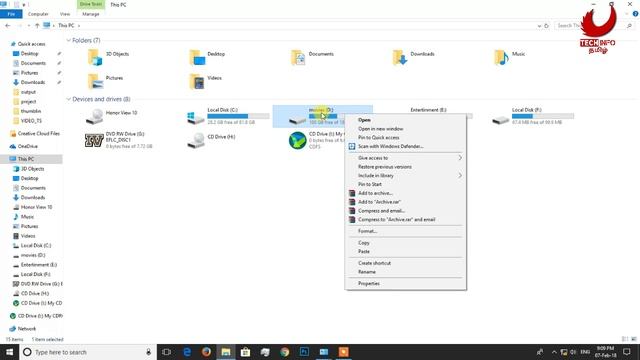Open the Pictures folder icon
Screen dimensions: 640x360
tap(95, 81)
